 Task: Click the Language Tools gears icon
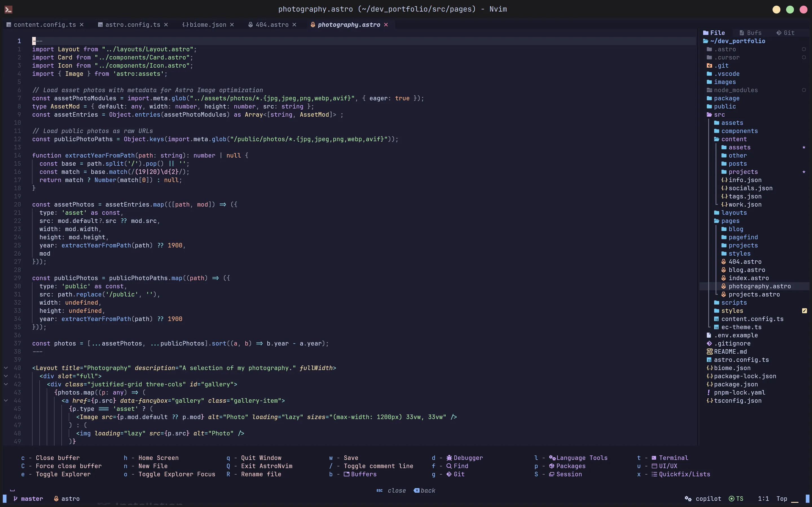point(552,458)
